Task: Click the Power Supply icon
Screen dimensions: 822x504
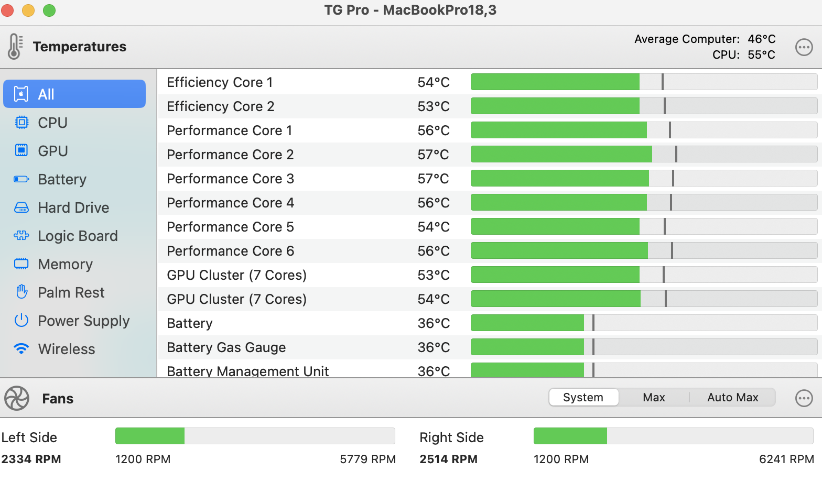Action: [21, 321]
